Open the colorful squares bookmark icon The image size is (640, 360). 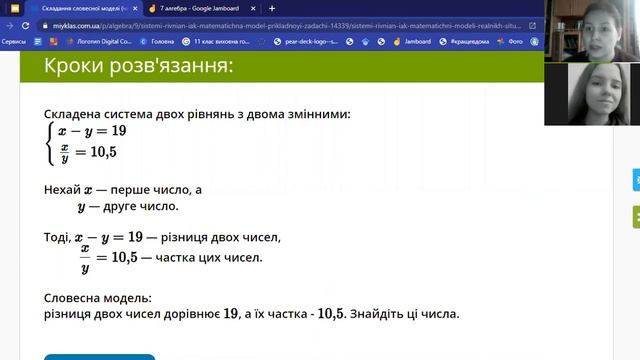click(x=53, y=42)
